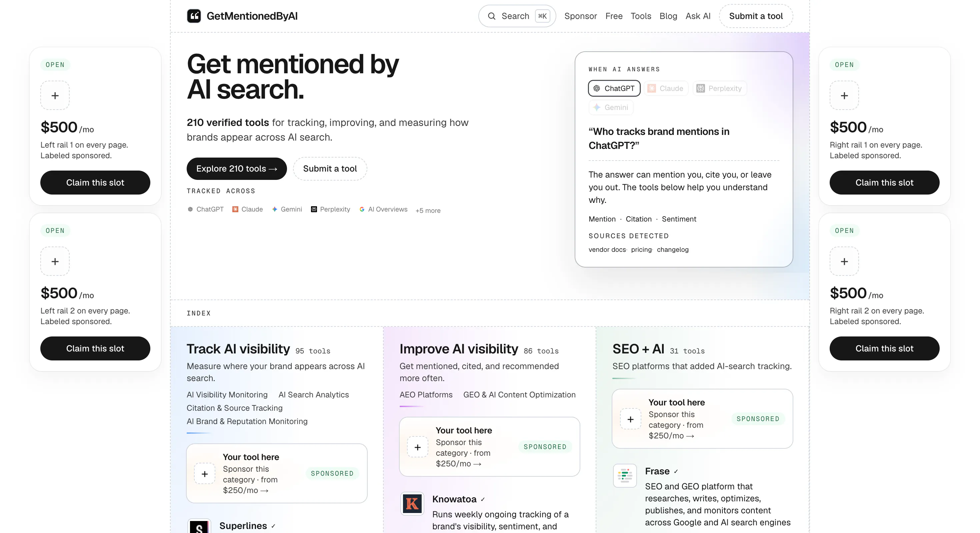Select the ChatGPT answer tab
The width and height of the screenshot is (980, 533).
click(614, 88)
